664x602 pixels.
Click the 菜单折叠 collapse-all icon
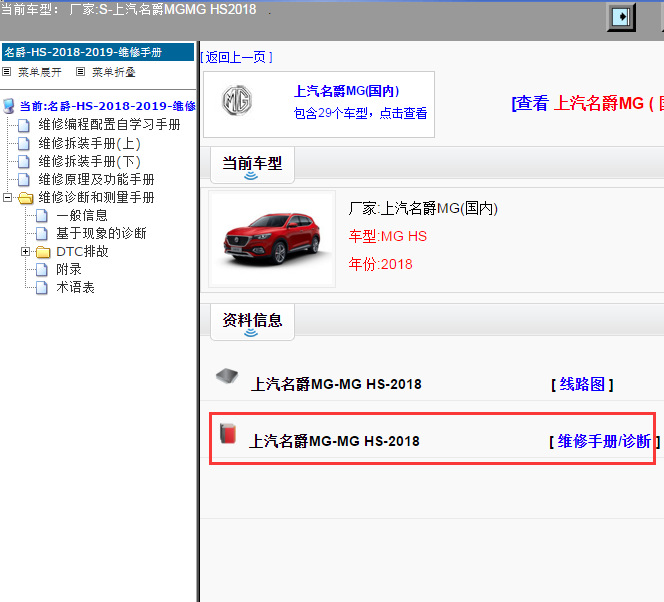80,72
